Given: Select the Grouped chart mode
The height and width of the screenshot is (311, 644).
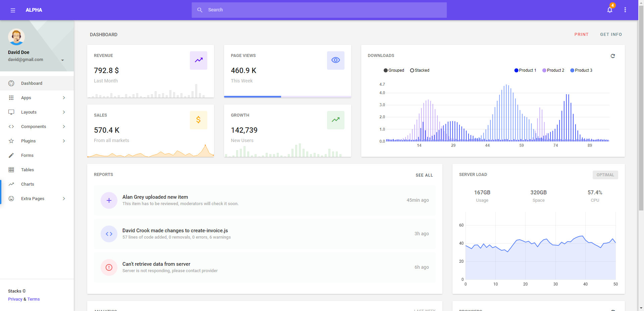Looking at the screenshot, I should point(394,70).
